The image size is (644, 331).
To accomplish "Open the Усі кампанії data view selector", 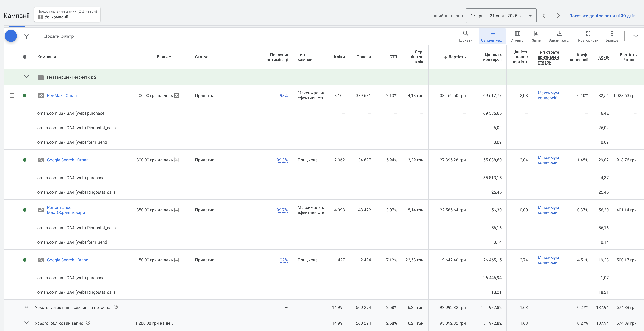I will (x=67, y=14).
